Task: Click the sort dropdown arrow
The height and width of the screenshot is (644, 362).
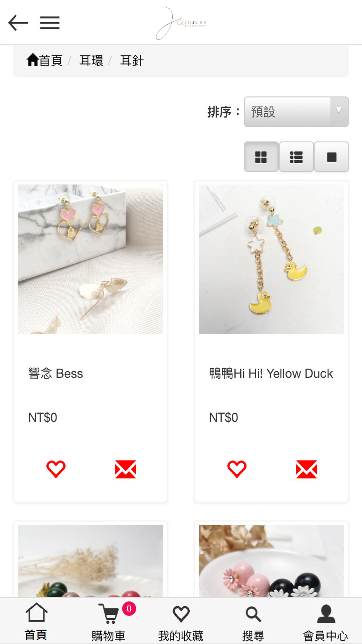Action: (339, 111)
